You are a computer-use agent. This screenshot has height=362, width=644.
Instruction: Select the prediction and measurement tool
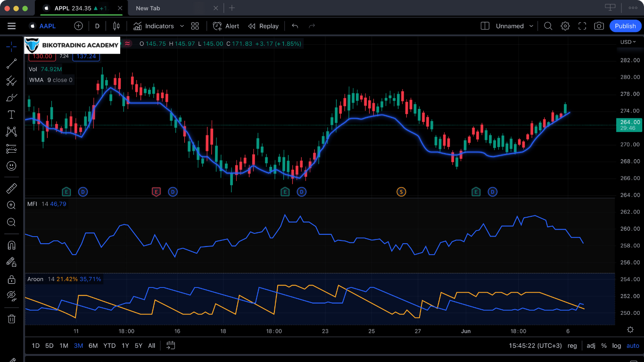[x=11, y=149]
